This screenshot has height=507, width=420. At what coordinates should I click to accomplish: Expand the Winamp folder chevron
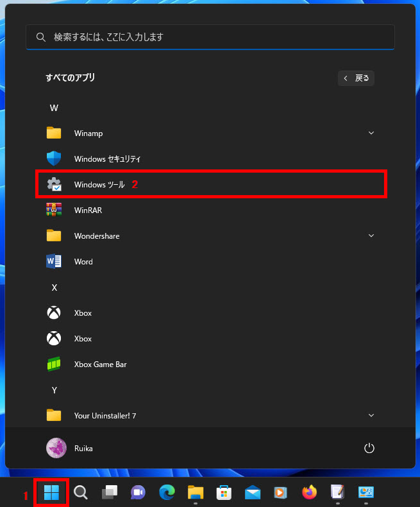(371, 133)
